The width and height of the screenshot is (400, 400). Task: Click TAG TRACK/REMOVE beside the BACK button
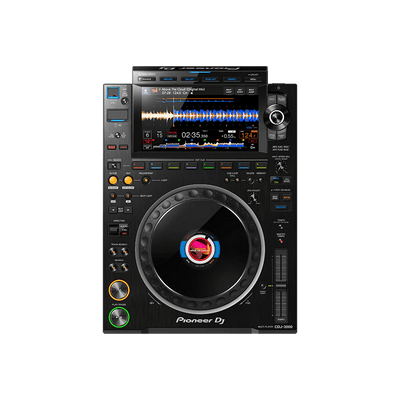point(282,99)
